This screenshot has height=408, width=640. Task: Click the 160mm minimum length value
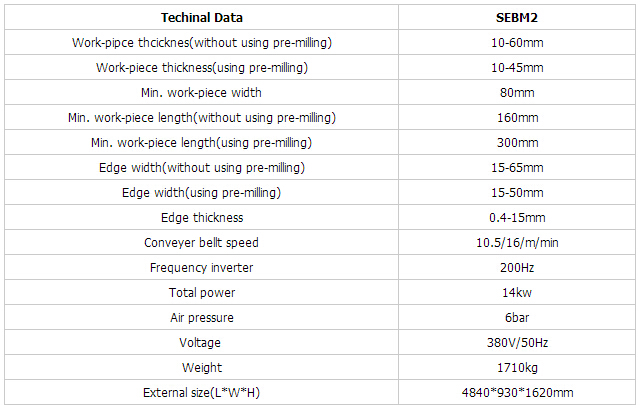click(518, 118)
